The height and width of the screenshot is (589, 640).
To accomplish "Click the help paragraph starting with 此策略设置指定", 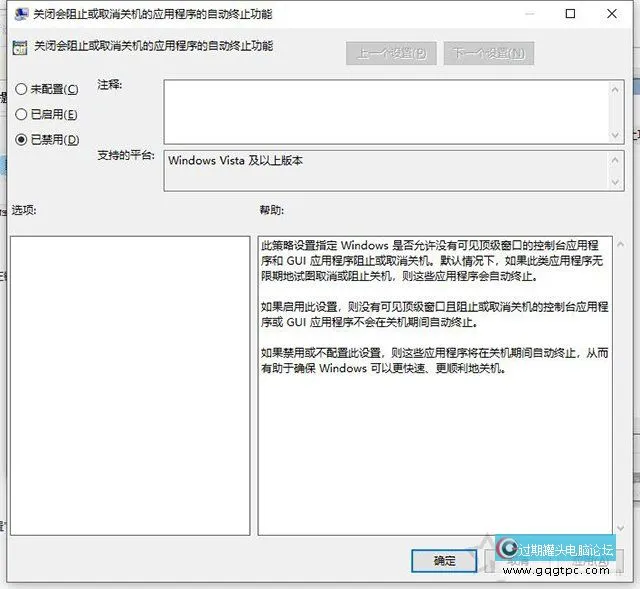I will tap(432, 260).
